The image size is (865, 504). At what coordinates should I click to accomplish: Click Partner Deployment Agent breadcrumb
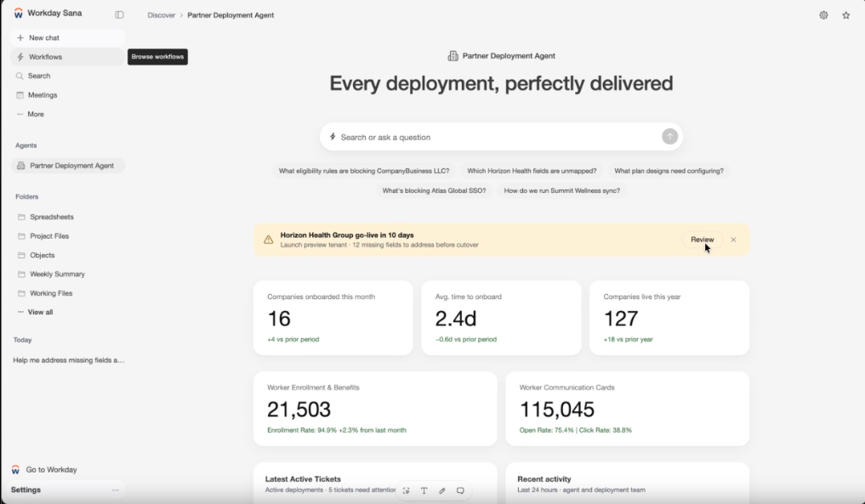pos(230,15)
